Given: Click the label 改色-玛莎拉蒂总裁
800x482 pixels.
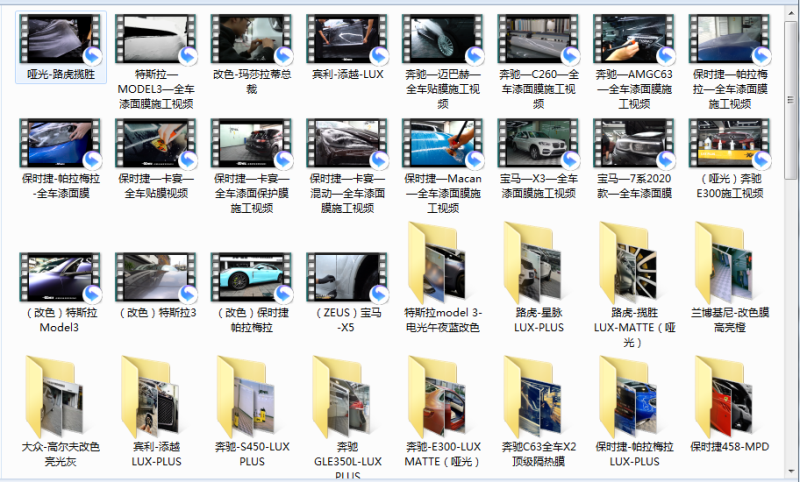Looking at the screenshot, I should (x=252, y=82).
